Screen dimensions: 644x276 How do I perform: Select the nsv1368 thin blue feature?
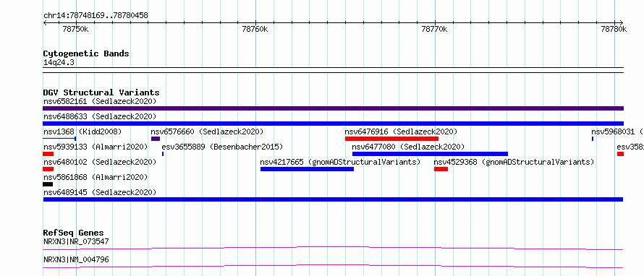click(59, 139)
